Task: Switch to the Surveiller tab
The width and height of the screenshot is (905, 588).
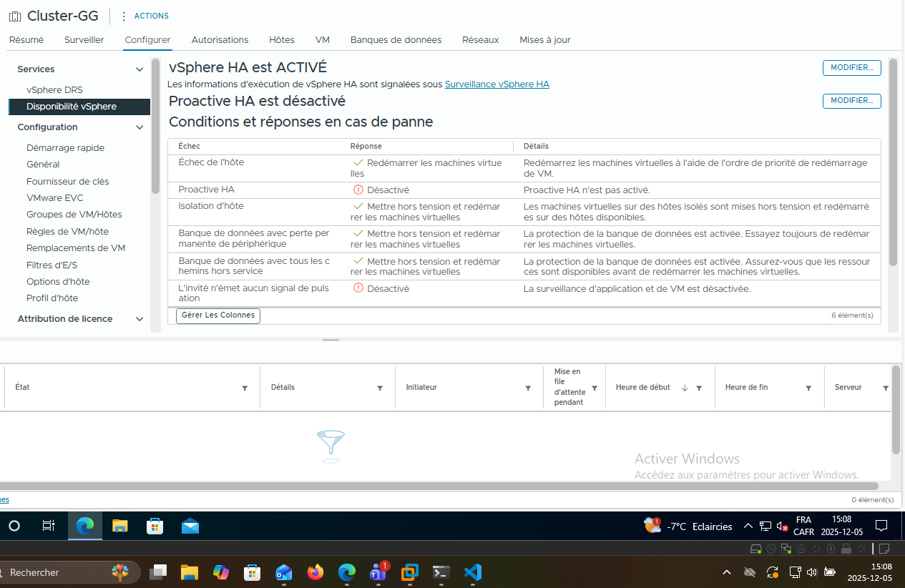Action: (x=84, y=40)
